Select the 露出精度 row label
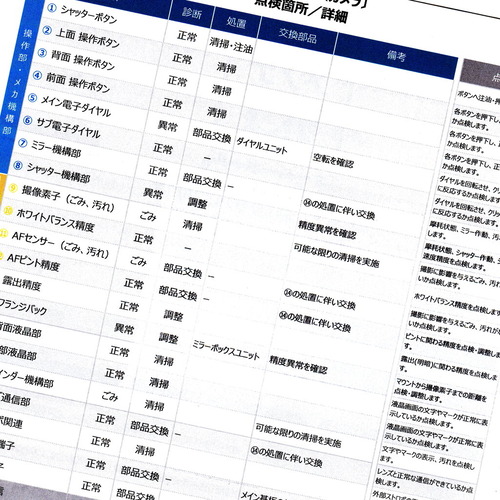Image resolution: width=500 pixels, height=500 pixels. pyautogui.click(x=21, y=283)
